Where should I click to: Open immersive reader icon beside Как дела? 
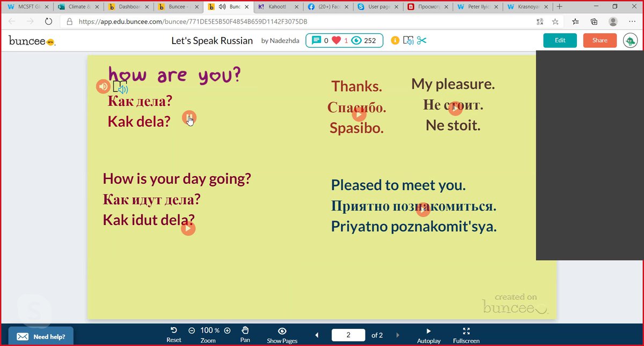120,88
